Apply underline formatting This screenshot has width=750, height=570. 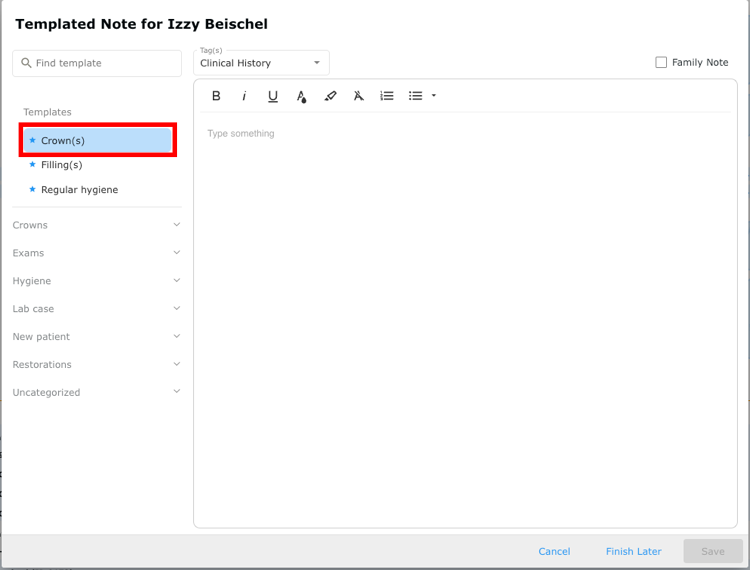click(x=273, y=96)
